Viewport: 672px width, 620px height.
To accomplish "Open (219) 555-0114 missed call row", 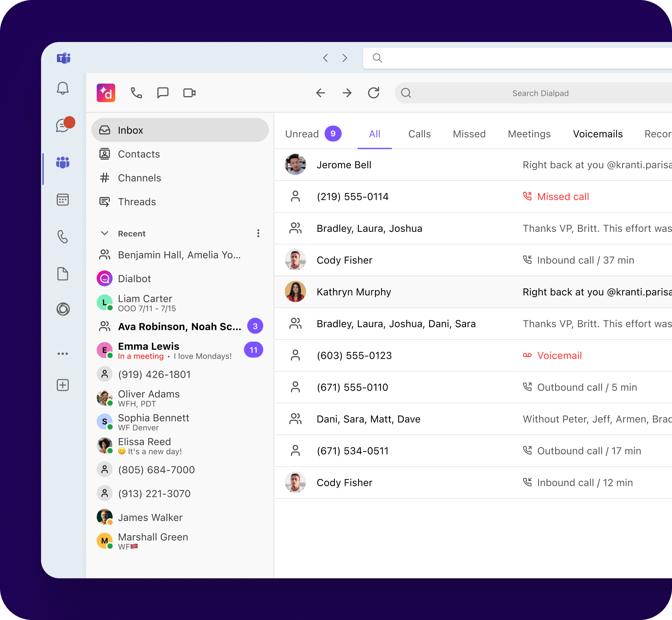I will point(473,197).
